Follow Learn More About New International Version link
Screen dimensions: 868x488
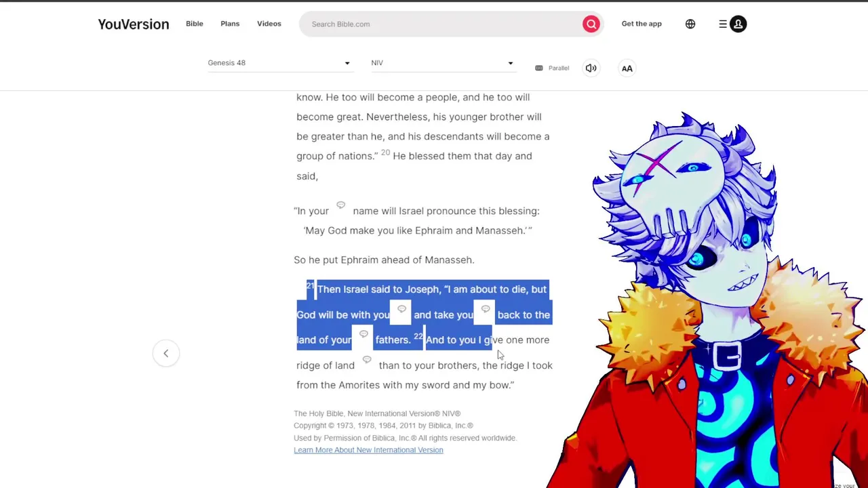pos(368,450)
